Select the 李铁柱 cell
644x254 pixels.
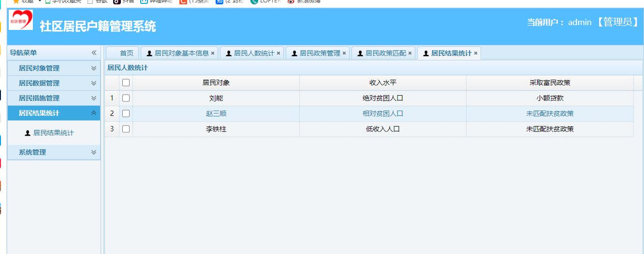[x=216, y=129]
